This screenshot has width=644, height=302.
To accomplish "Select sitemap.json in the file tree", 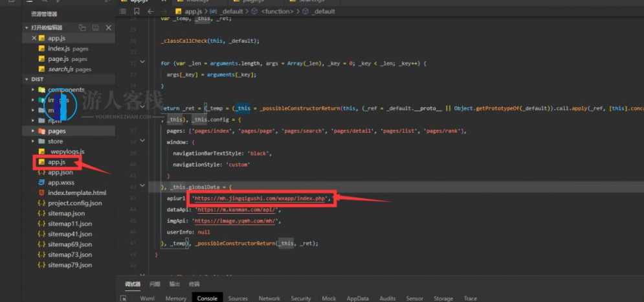I will (66, 213).
